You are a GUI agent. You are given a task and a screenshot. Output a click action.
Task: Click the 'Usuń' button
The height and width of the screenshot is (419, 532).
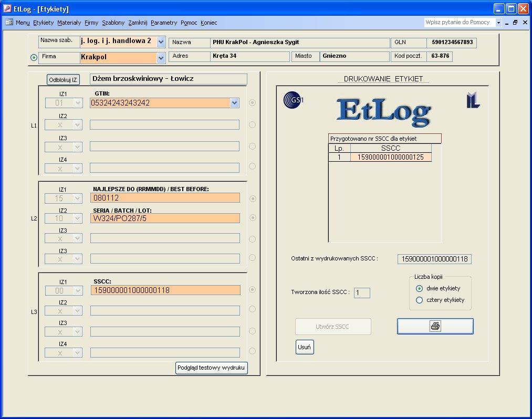[305, 347]
